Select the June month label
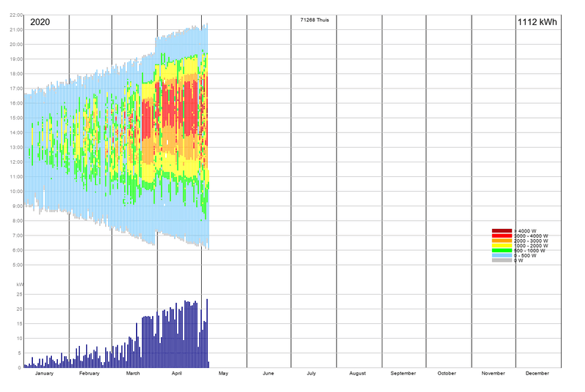Screen dimensions: 585x392 point(268,373)
